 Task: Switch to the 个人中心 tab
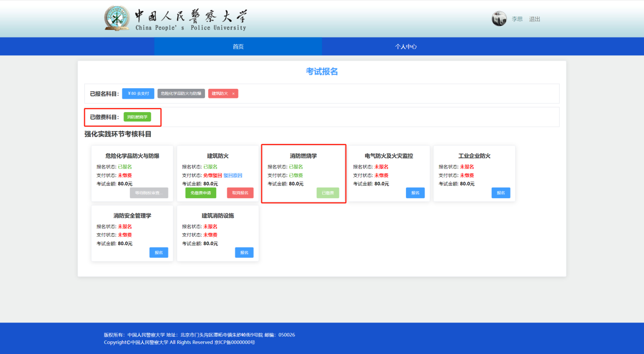point(406,47)
